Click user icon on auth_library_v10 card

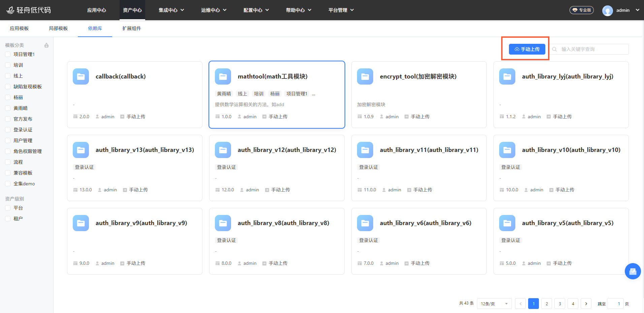pyautogui.click(x=526, y=190)
